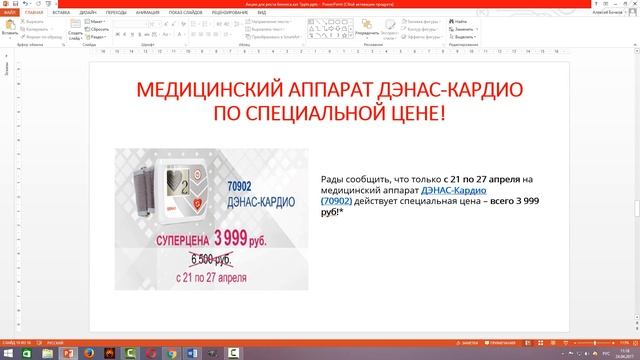Viewport: 640px width, 360px height.
Task: Click Формат по образцу painter
Action: pos(41,37)
